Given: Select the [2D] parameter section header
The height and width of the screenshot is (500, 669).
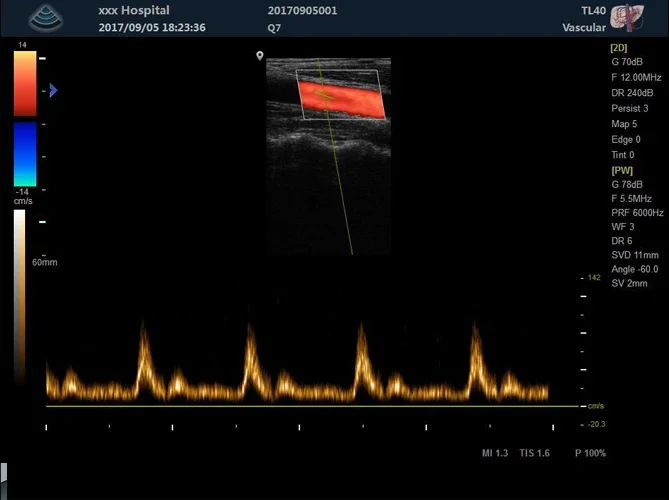Looking at the screenshot, I should point(620,48).
